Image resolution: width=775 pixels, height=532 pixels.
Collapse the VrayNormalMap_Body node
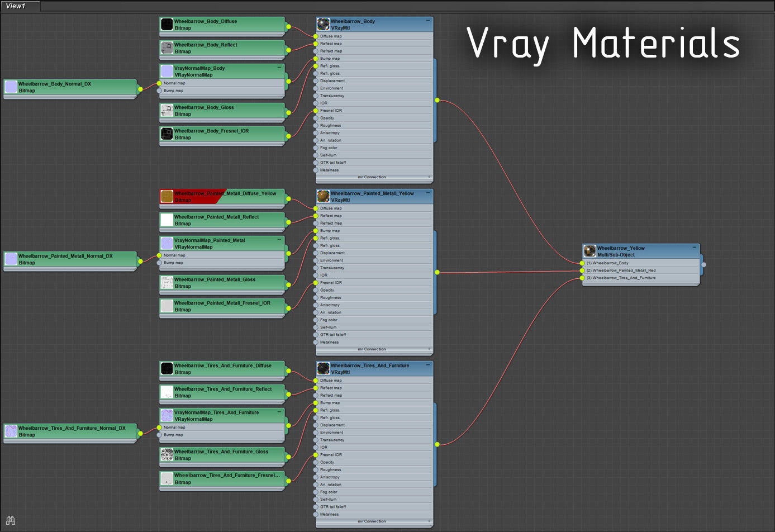pos(279,68)
